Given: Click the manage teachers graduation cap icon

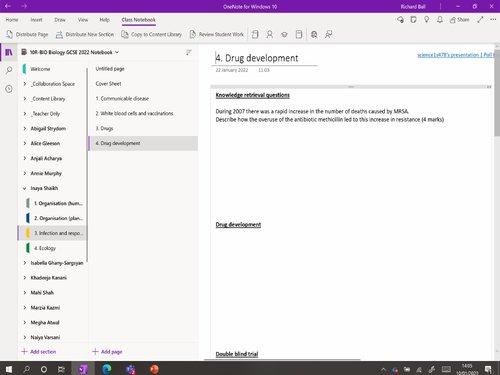Looking at the screenshot, I should click(284, 34).
